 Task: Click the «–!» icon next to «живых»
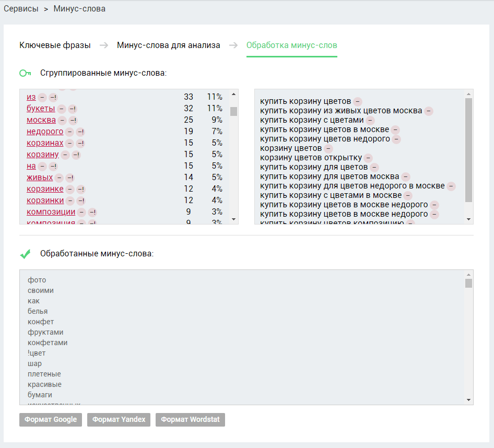click(x=70, y=178)
